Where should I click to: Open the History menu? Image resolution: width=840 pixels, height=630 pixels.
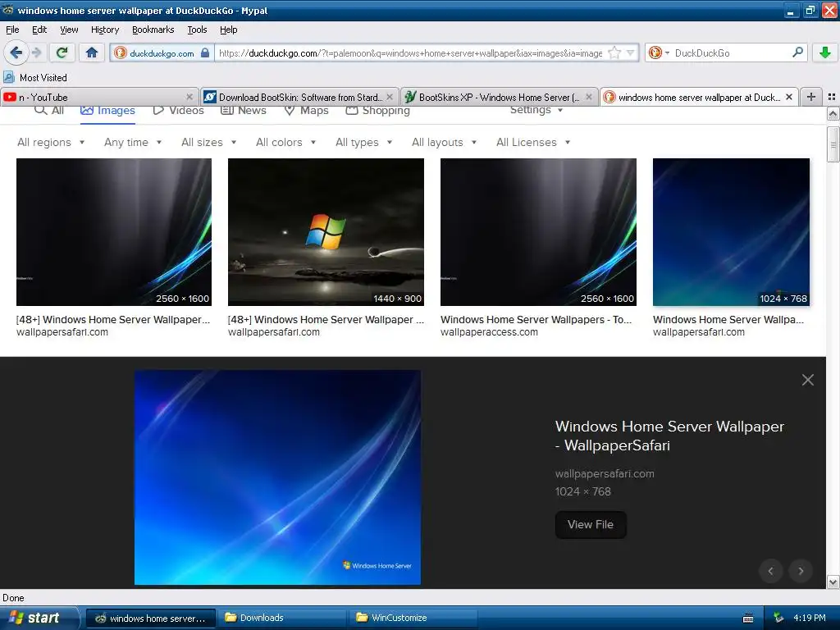[105, 30]
